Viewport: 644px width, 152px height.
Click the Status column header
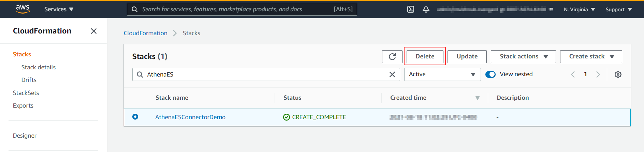292,98
